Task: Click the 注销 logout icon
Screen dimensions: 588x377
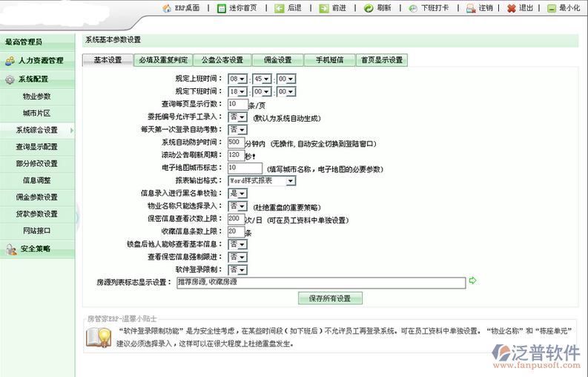Action: (x=471, y=8)
